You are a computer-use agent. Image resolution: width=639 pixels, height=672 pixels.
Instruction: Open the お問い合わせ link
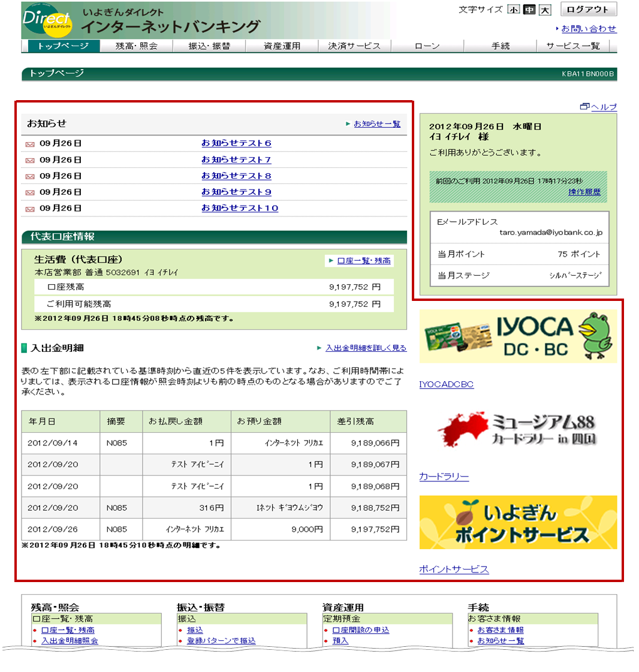tap(589, 29)
